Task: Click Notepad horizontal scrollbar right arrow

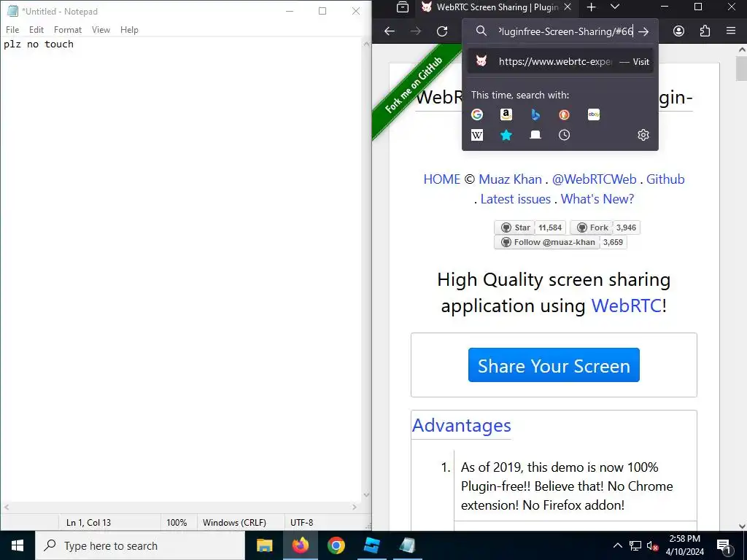Action: point(355,507)
